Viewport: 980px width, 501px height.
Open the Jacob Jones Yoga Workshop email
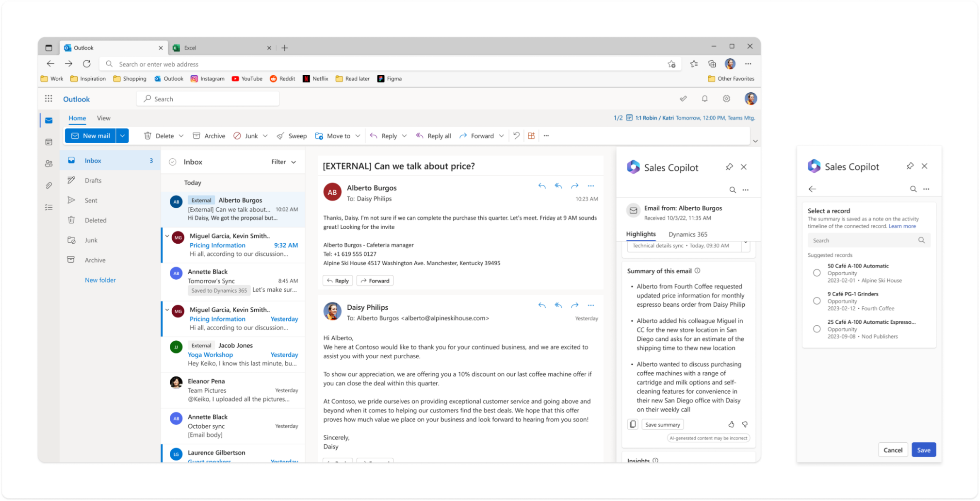click(x=233, y=354)
